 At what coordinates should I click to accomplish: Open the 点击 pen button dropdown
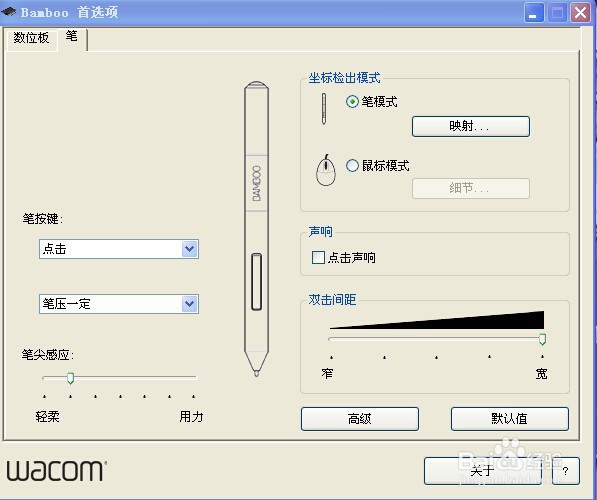pos(119,249)
